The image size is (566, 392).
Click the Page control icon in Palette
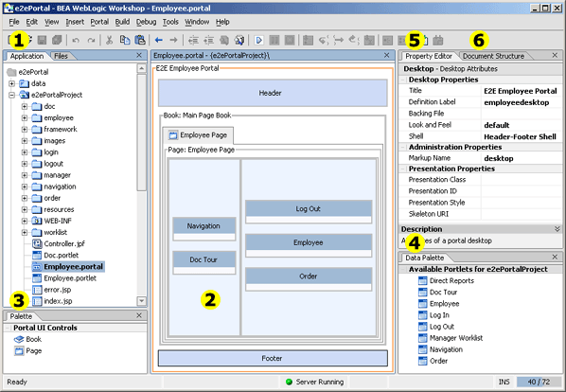click(x=19, y=351)
